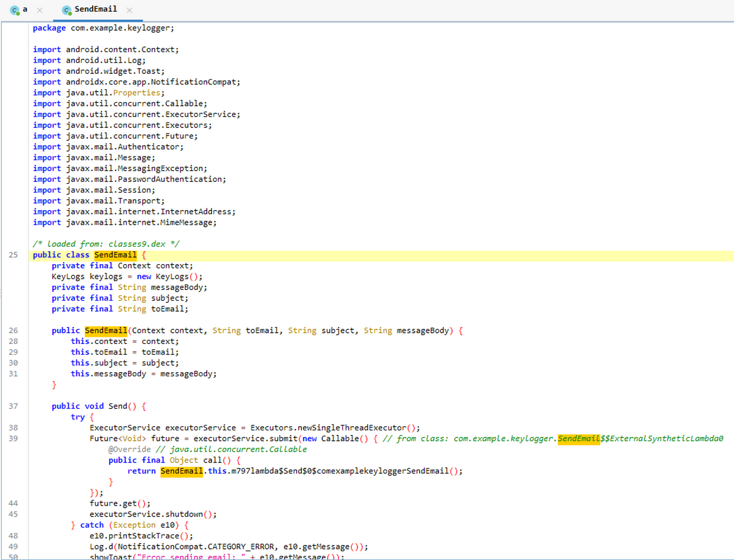Click import java.util.concurrent.Future line
This screenshot has height=560, width=734.
pyautogui.click(x=115, y=136)
